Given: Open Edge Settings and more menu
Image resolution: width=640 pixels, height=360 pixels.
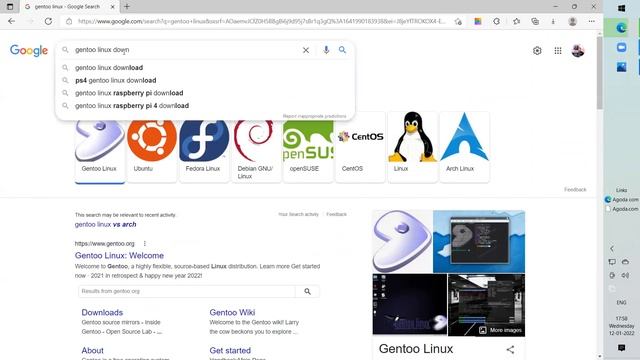Looking at the screenshot, I should coord(591,21).
